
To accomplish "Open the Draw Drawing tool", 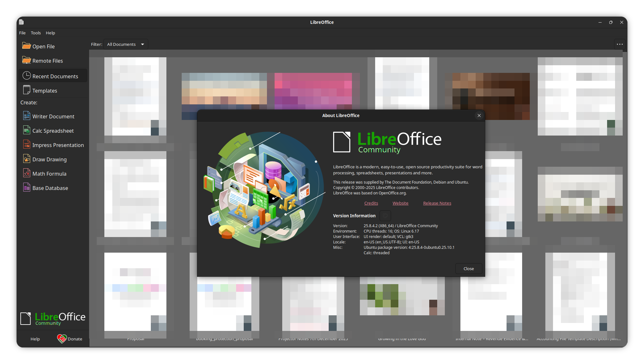I will click(x=49, y=159).
